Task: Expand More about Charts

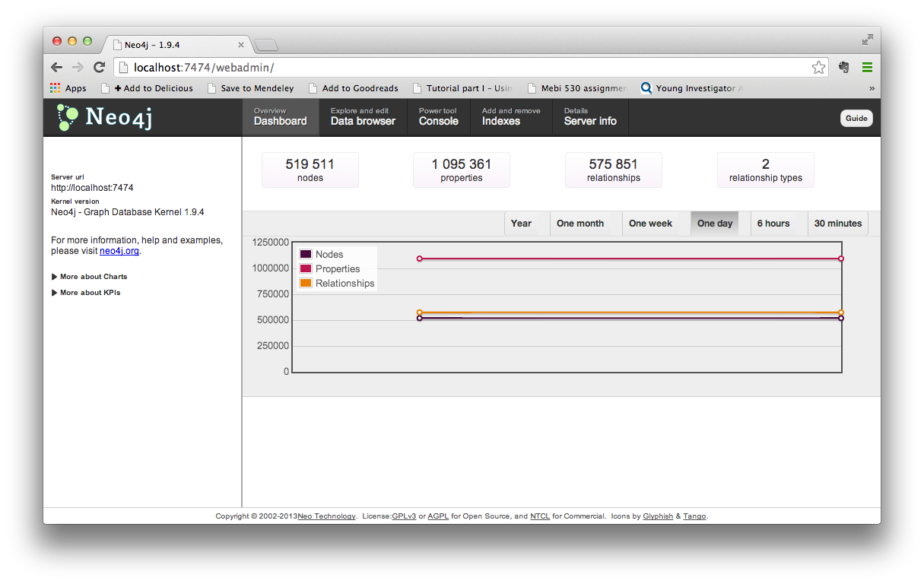Action: pyautogui.click(x=89, y=277)
